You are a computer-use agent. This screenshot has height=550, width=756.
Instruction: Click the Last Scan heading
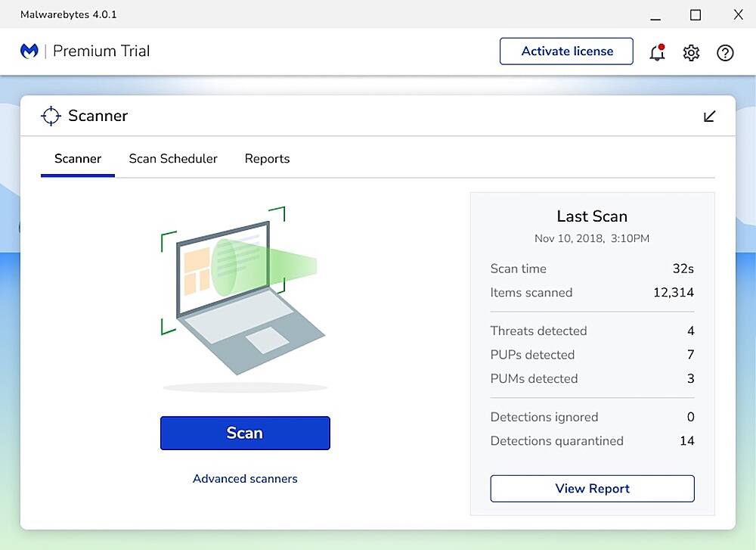point(592,216)
